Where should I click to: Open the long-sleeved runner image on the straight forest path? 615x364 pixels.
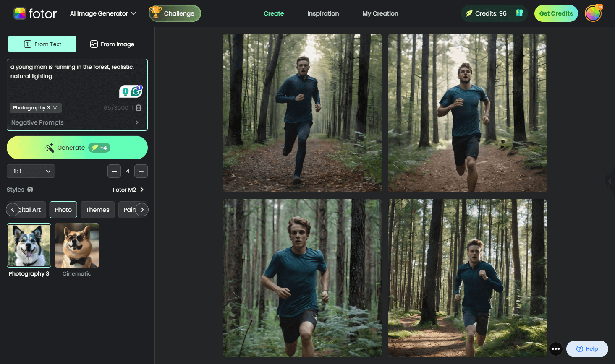[302, 113]
